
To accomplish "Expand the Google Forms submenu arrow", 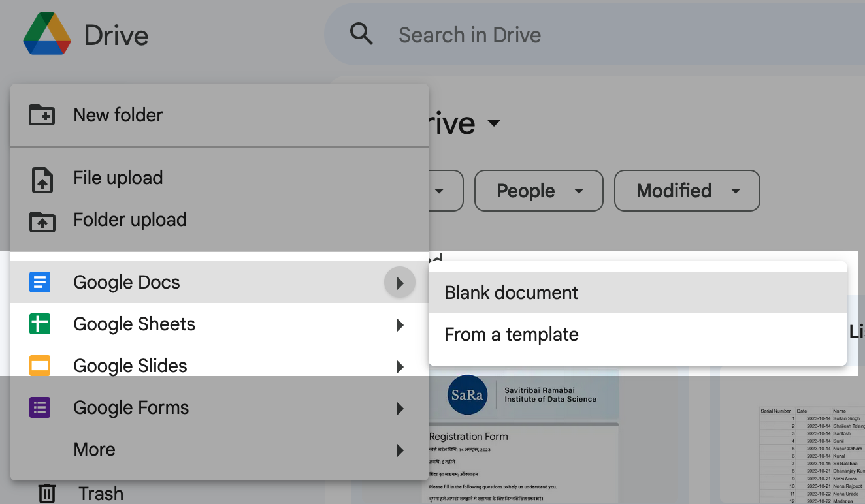I will (x=400, y=409).
